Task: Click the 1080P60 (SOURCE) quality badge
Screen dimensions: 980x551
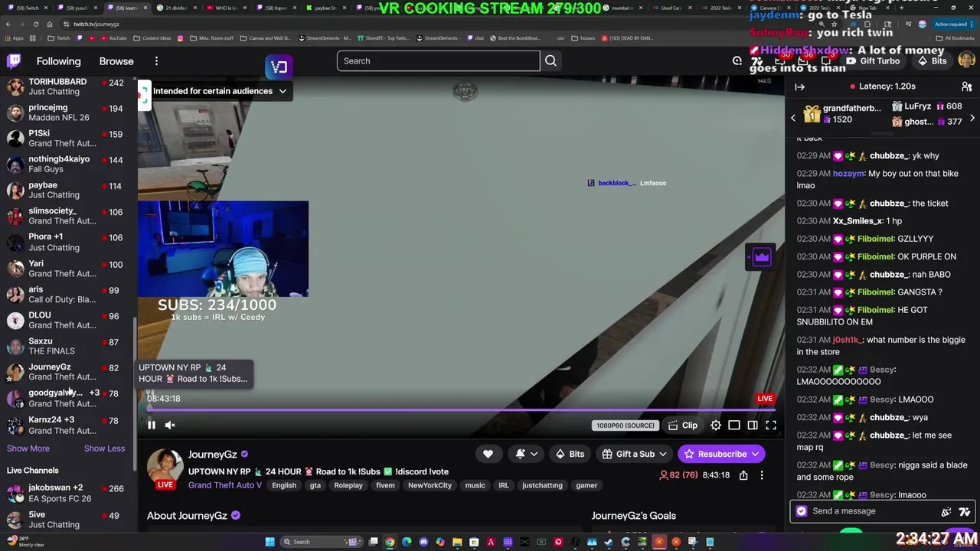Action: coord(626,425)
